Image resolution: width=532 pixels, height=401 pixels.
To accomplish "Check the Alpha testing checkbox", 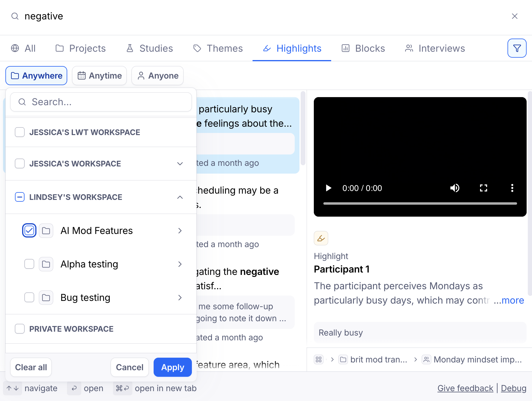I will pos(29,264).
